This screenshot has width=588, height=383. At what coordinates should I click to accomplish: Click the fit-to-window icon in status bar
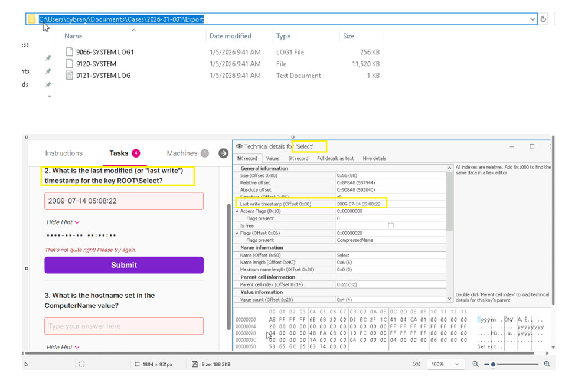pyautogui.click(x=416, y=364)
